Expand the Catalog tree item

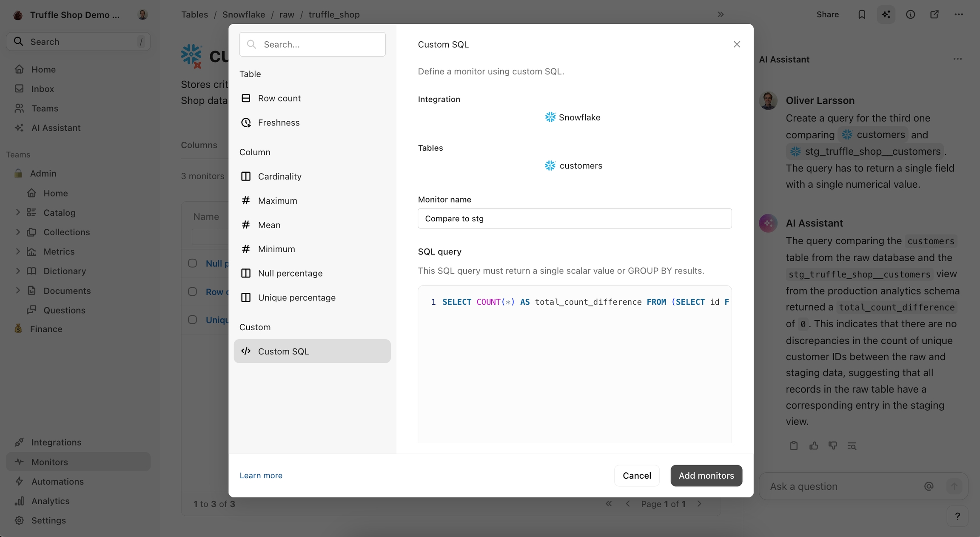click(x=18, y=212)
